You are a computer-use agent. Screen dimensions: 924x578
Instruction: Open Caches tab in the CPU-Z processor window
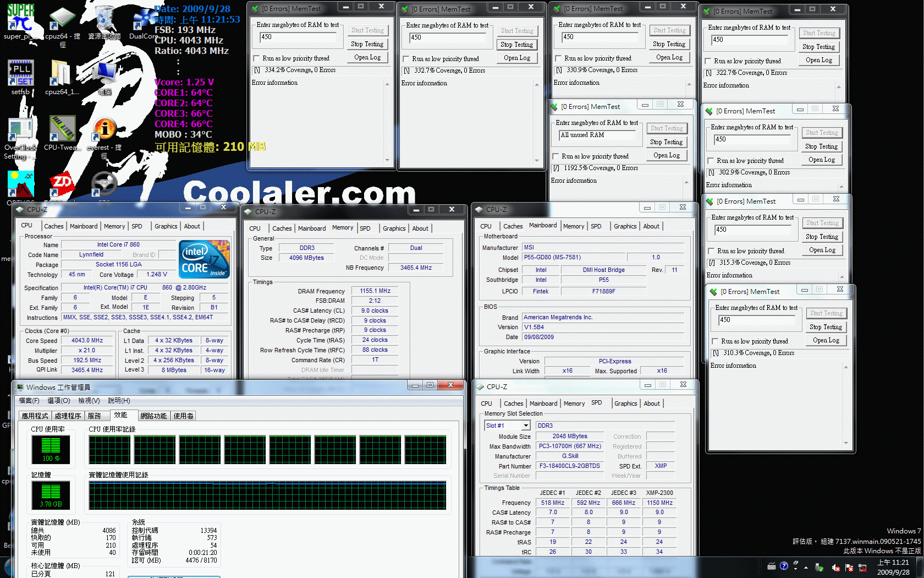[54, 226]
